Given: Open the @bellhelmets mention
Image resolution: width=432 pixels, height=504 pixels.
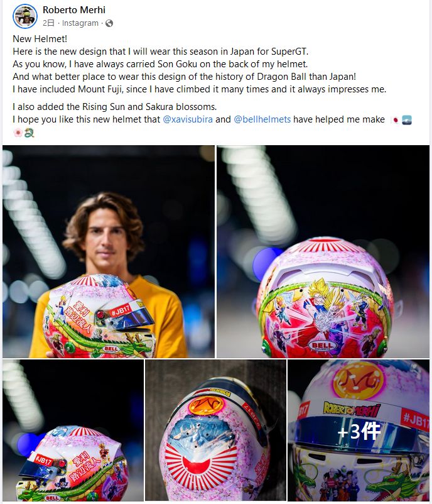Looking at the screenshot, I should click(x=262, y=119).
